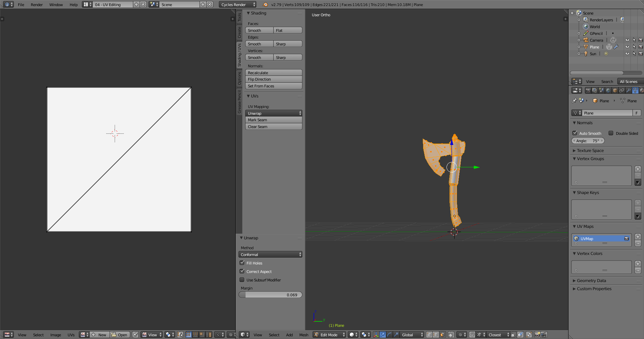Open the World properties tab (globe icon)

(608, 90)
